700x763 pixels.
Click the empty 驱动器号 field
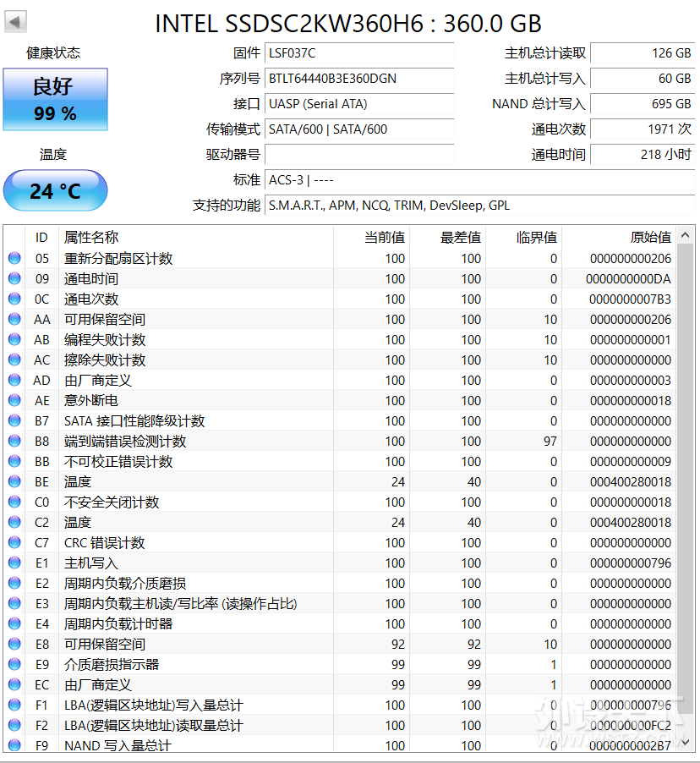pyautogui.click(x=358, y=155)
